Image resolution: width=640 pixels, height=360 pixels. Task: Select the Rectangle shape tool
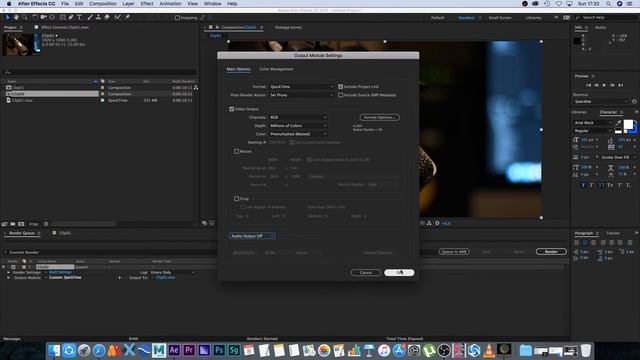62,17
